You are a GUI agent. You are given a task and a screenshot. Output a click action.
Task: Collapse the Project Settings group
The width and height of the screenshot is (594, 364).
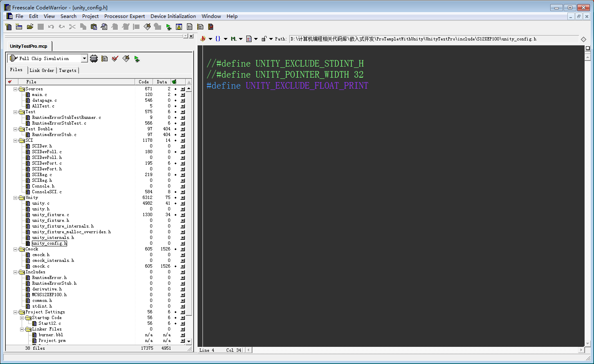pyautogui.click(x=16, y=312)
